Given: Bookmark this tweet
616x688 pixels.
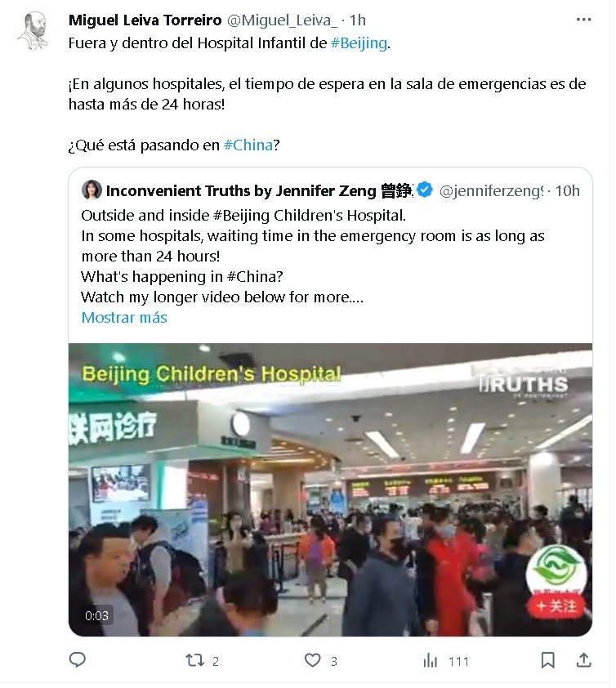Looking at the screenshot, I should pyautogui.click(x=547, y=660).
